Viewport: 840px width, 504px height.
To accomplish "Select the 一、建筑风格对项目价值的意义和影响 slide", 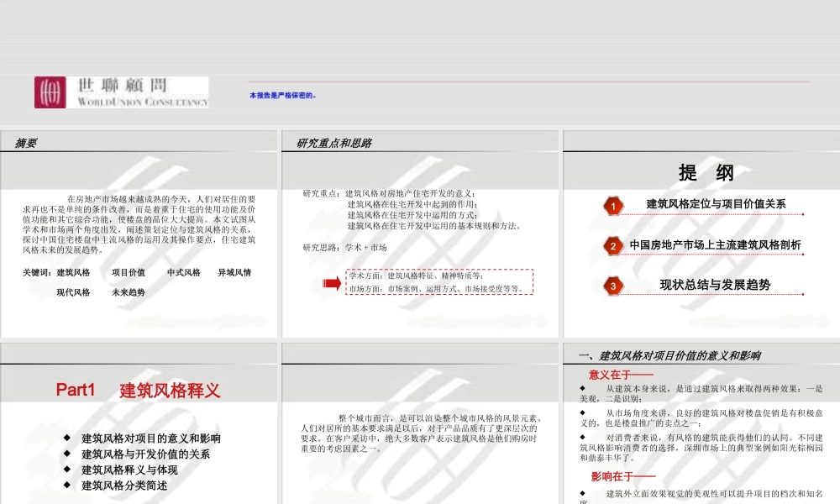I will (701, 423).
